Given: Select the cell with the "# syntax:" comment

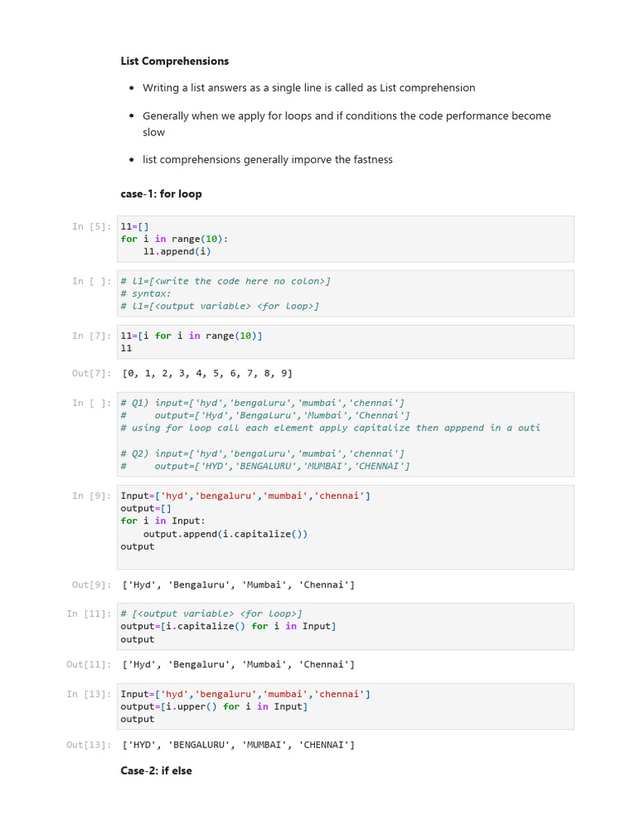Looking at the screenshot, I should pyautogui.click(x=345, y=293).
